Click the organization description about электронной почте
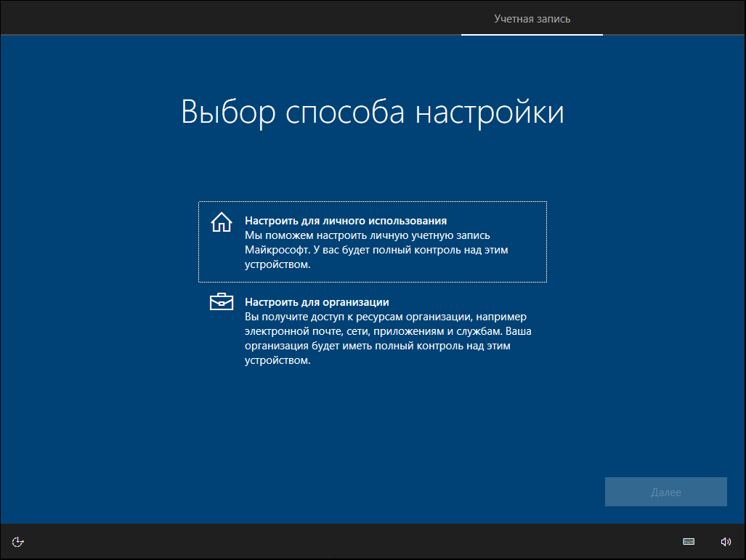Image resolution: width=746 pixels, height=560 pixels. tap(388, 338)
